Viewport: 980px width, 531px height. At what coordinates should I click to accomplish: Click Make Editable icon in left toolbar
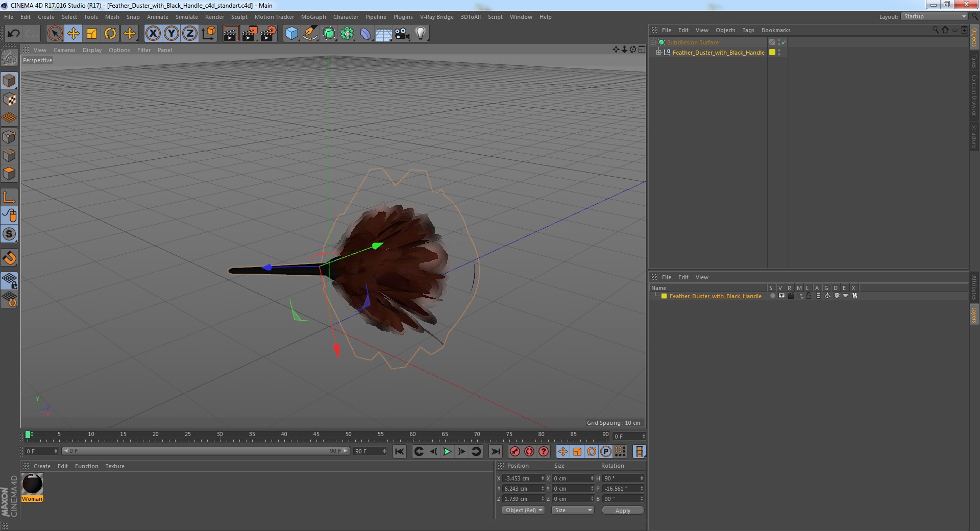(x=9, y=57)
